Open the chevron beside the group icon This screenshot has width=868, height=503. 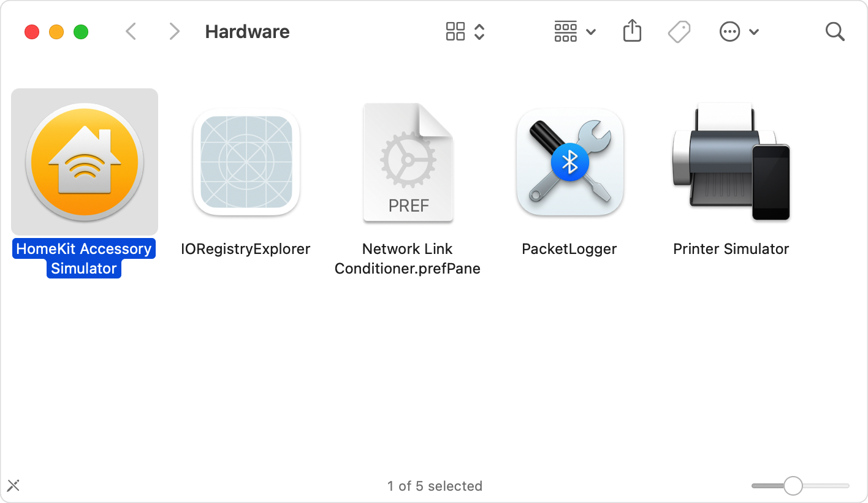pos(590,31)
